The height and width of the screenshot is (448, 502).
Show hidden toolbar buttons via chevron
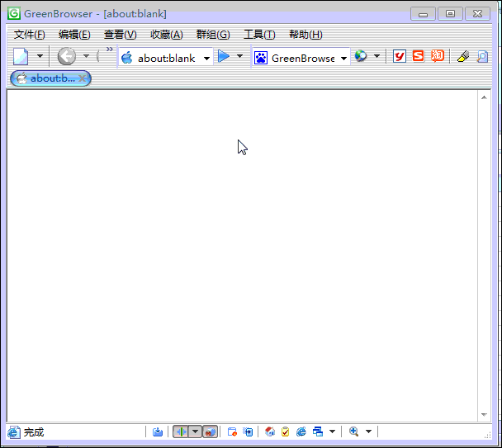(110, 50)
